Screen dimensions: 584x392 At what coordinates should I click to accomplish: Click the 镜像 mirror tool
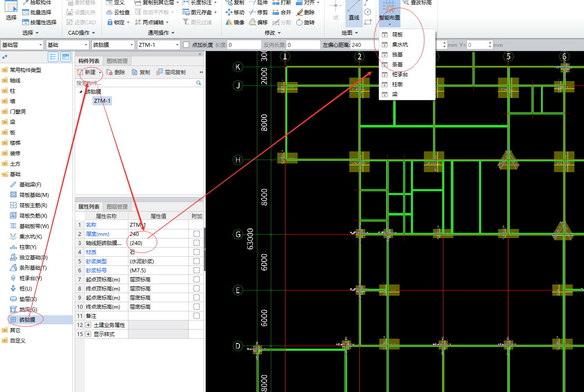pos(235,22)
